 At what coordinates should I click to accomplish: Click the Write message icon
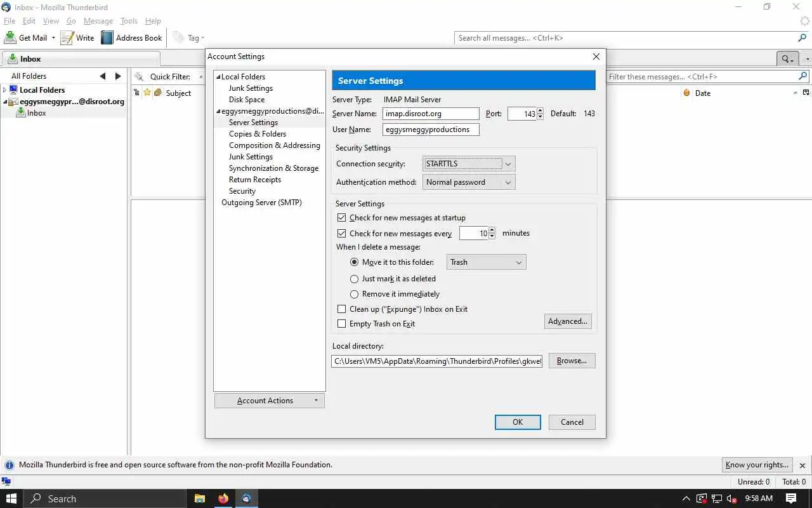tap(67, 37)
